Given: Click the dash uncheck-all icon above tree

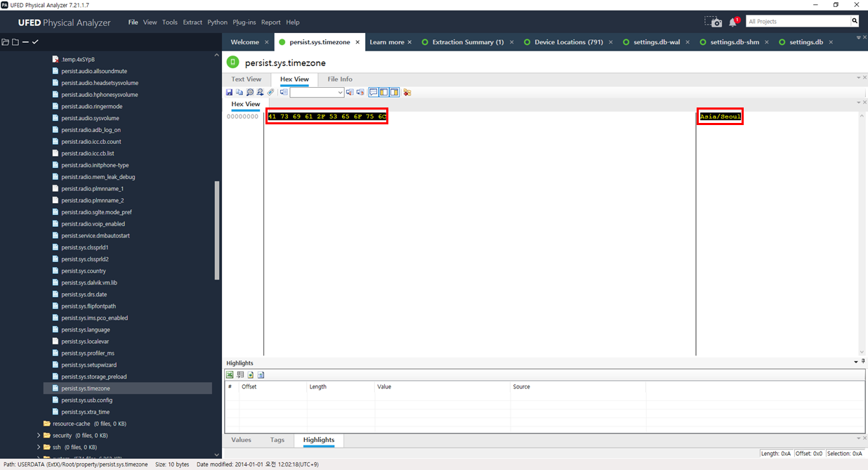Looking at the screenshot, I should point(25,42).
